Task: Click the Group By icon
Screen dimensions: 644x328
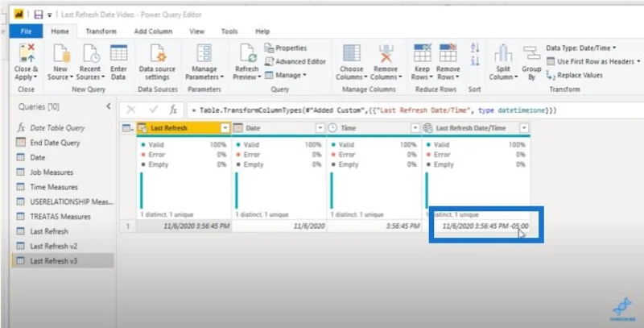Action: tap(531, 53)
